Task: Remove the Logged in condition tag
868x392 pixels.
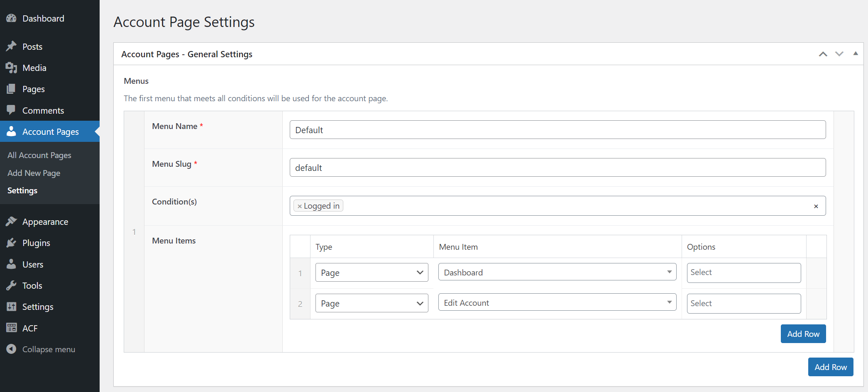Action: pyautogui.click(x=299, y=206)
